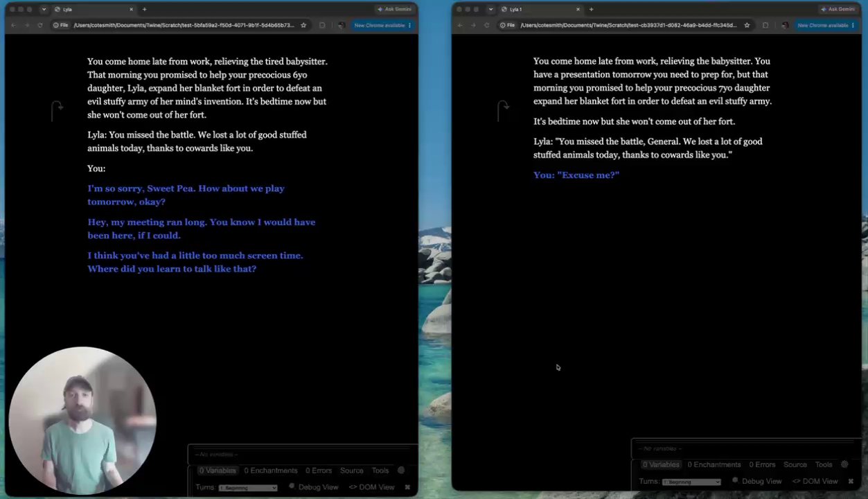868x499 pixels.
Task: Open Chrome menu dots in left window
Action: pyautogui.click(x=409, y=25)
